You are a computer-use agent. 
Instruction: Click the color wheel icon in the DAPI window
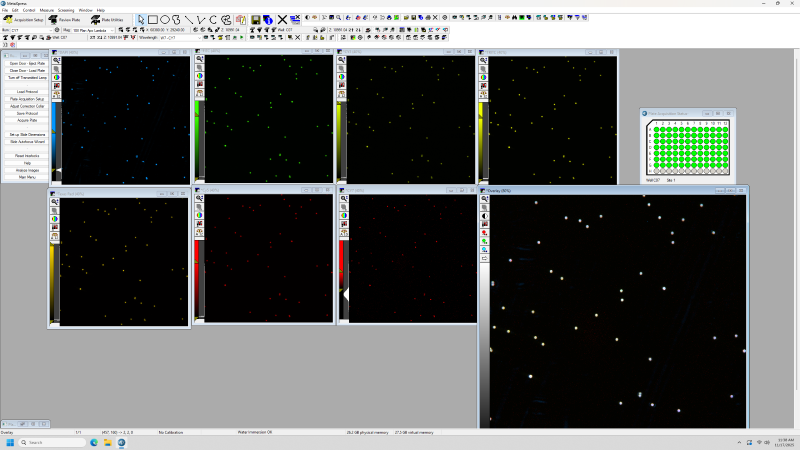(56, 77)
